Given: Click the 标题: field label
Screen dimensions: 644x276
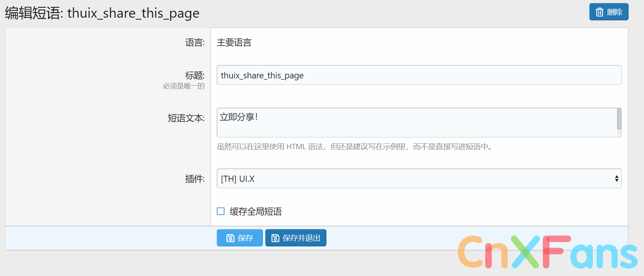Looking at the screenshot, I should click(195, 75).
